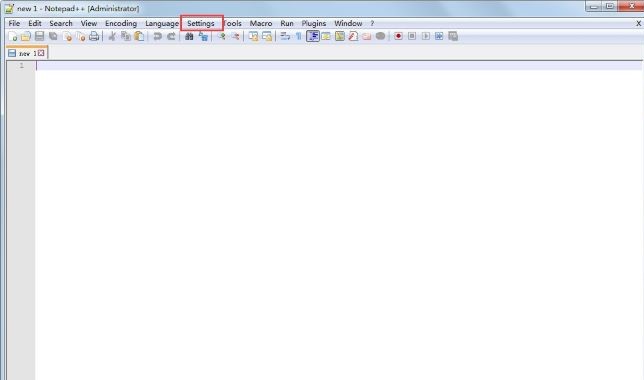This screenshot has height=380, width=644.
Task: Click the macro Playback icon
Action: pyautogui.click(x=426, y=36)
